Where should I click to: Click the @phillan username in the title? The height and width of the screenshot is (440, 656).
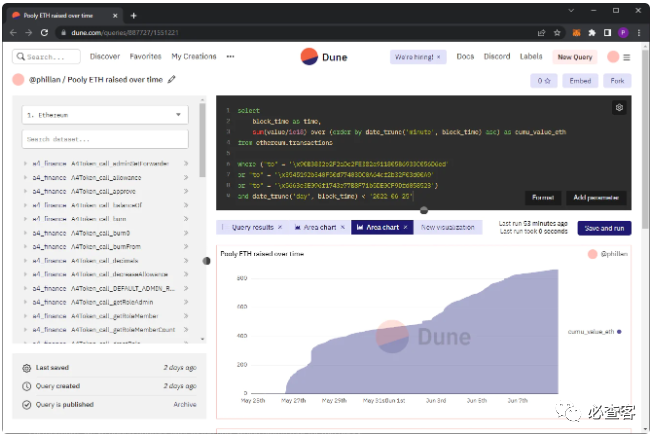[x=45, y=79]
